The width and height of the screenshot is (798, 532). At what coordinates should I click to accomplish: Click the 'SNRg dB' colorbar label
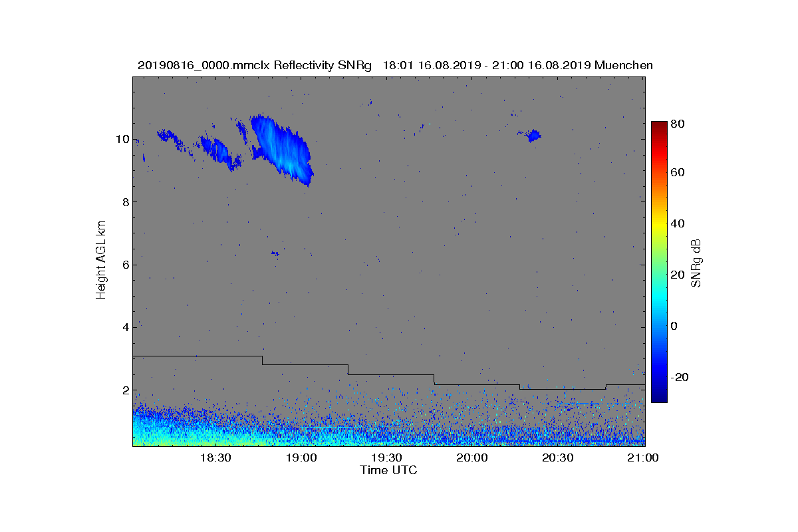[696, 262]
